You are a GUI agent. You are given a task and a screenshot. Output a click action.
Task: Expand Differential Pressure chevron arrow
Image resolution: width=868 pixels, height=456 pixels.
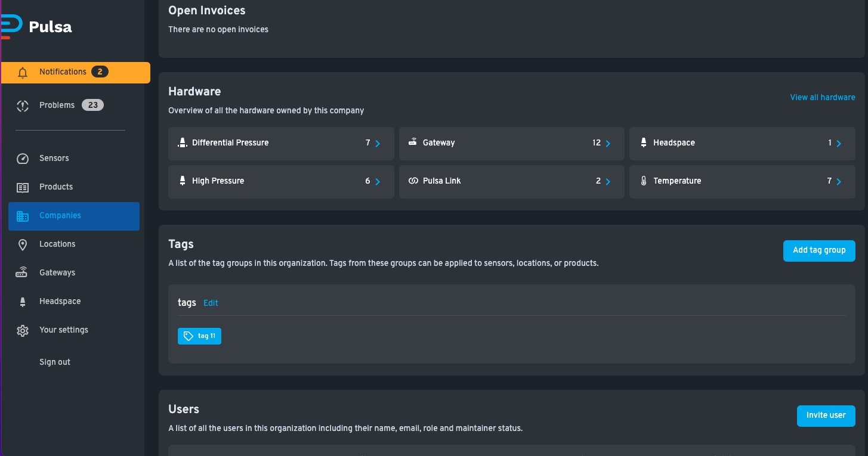coord(378,144)
